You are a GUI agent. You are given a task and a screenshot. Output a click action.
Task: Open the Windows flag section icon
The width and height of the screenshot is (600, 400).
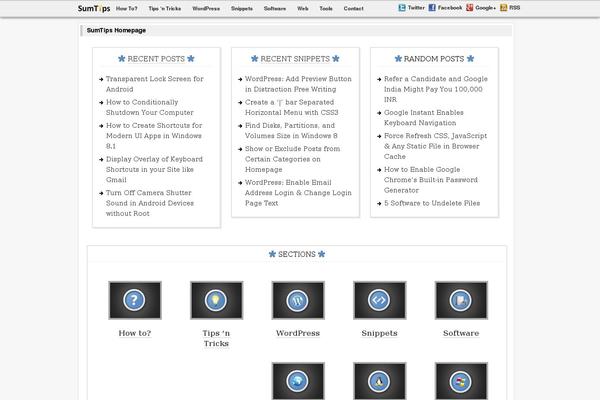tap(461, 381)
